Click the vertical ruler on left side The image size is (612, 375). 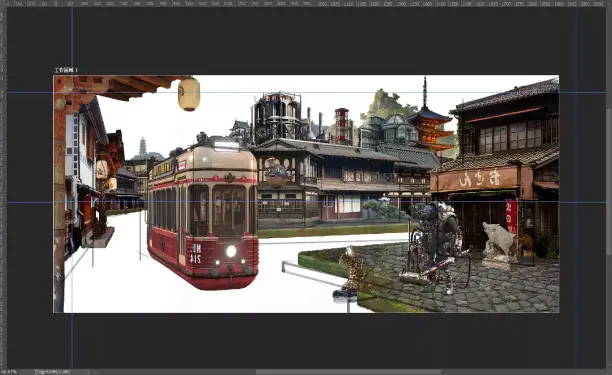(3, 187)
